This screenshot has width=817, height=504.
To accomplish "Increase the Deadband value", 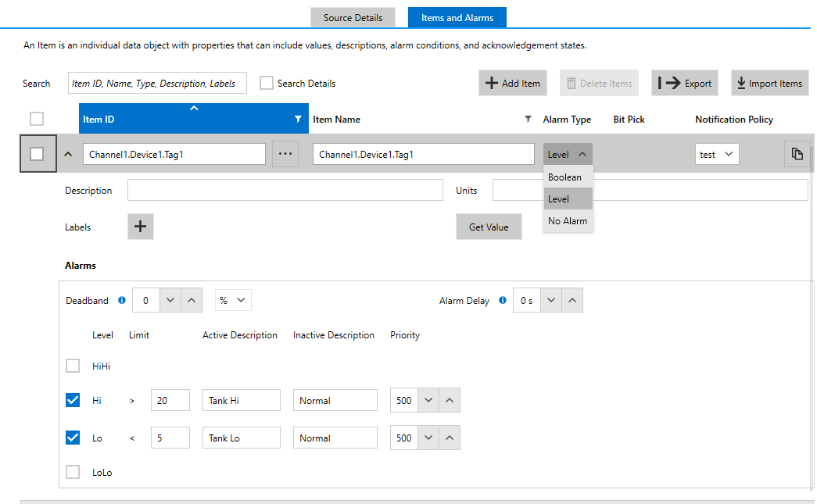I will (x=192, y=300).
